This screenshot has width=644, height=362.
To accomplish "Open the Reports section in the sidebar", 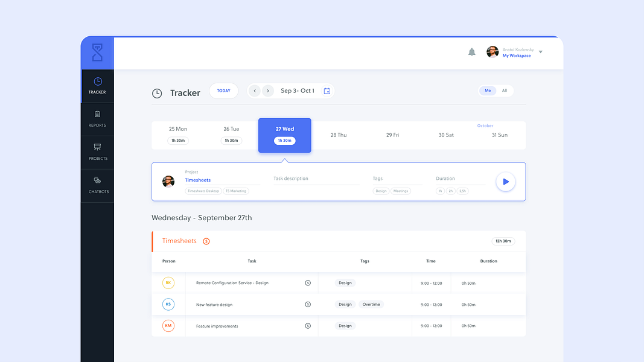I will coord(97,119).
